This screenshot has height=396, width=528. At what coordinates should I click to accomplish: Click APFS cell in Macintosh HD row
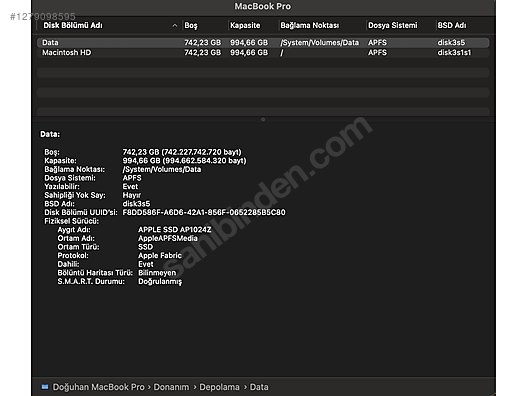coord(377,53)
